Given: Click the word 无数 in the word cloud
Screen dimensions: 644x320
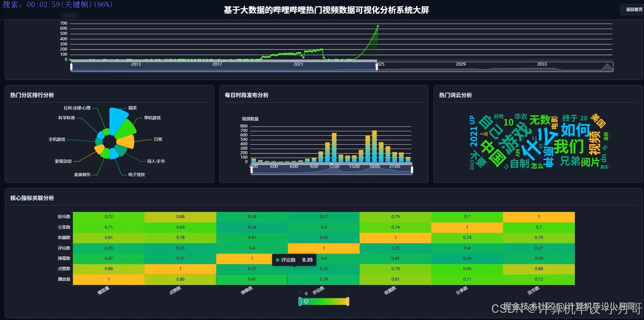Looking at the screenshot, I should (540, 120).
